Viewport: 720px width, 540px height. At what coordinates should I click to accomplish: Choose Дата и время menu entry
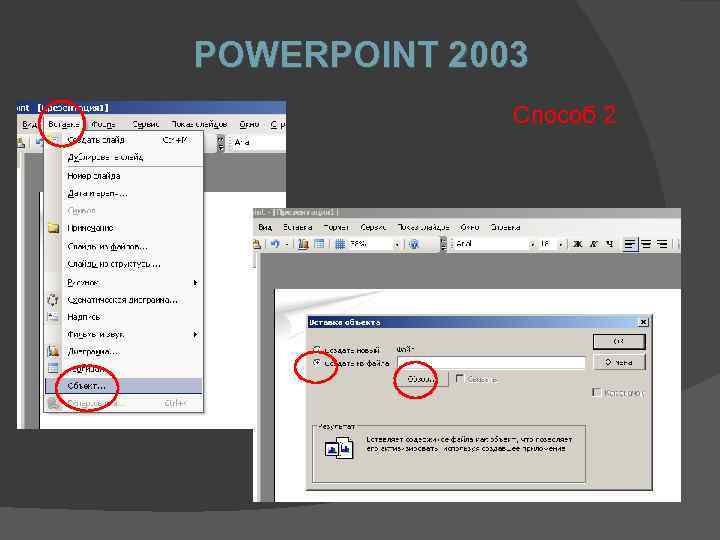pos(124,193)
